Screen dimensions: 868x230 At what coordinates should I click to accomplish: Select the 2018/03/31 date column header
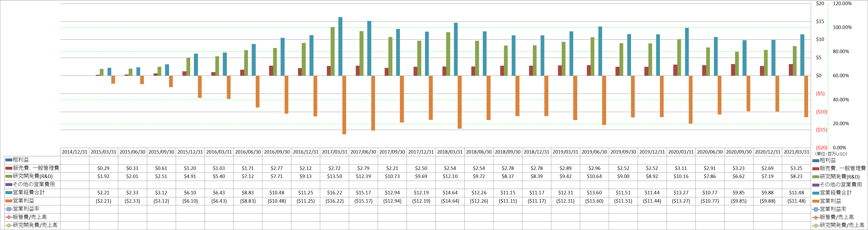[450, 152]
